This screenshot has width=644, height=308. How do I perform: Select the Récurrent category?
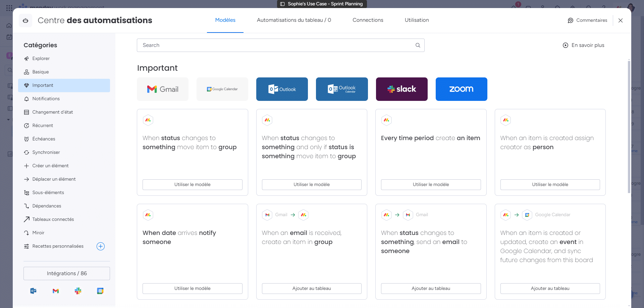pos(64,126)
